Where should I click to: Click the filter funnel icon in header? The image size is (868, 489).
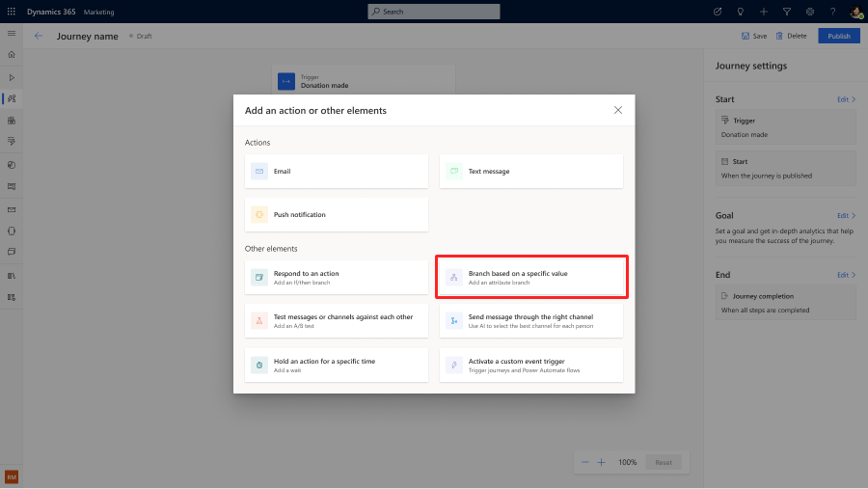point(786,12)
